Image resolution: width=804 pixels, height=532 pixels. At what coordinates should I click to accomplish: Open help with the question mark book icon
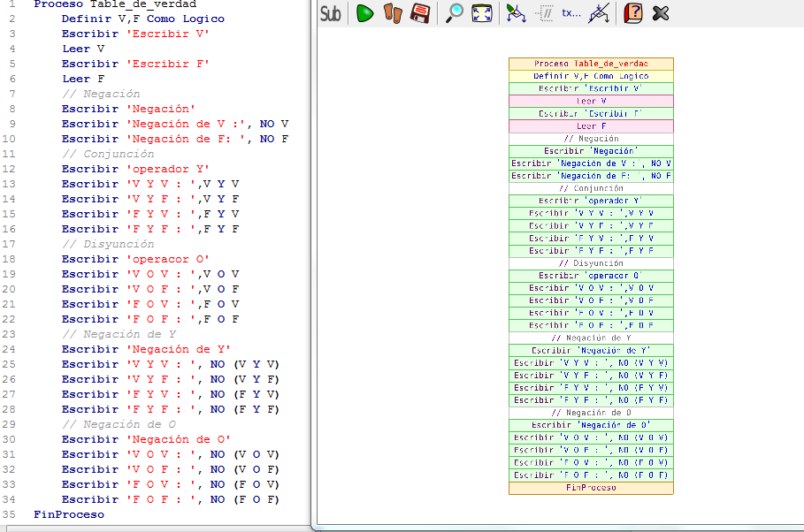633,13
